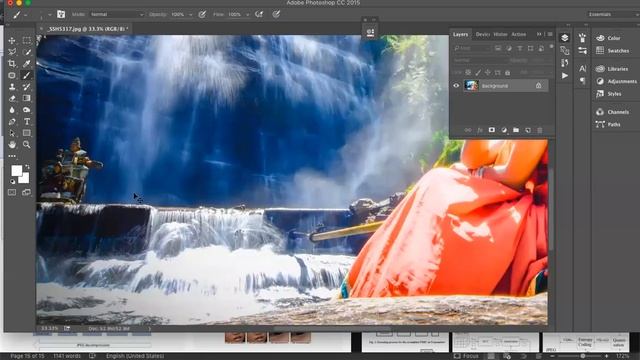Create a new layer group
The width and height of the screenshot is (640, 360).
[x=516, y=130]
